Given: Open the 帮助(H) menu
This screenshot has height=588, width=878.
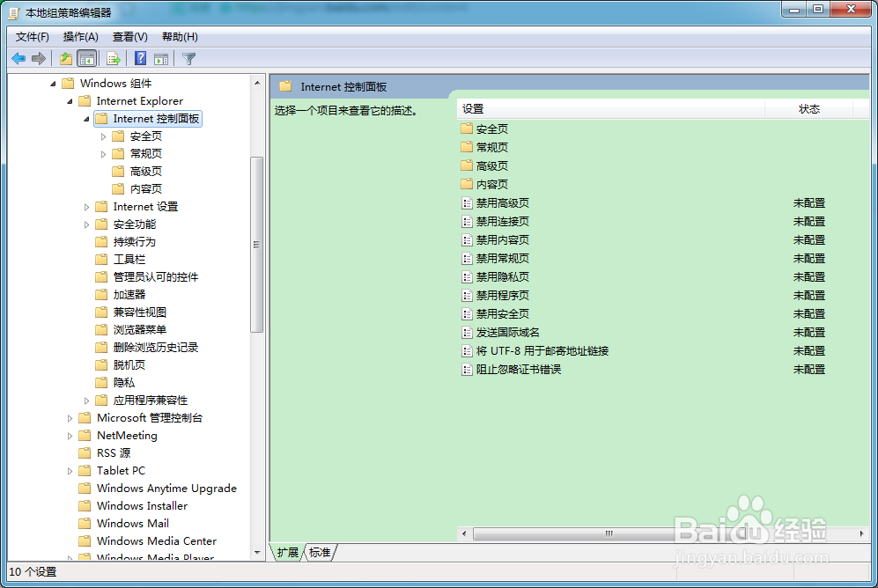Looking at the screenshot, I should [180, 37].
